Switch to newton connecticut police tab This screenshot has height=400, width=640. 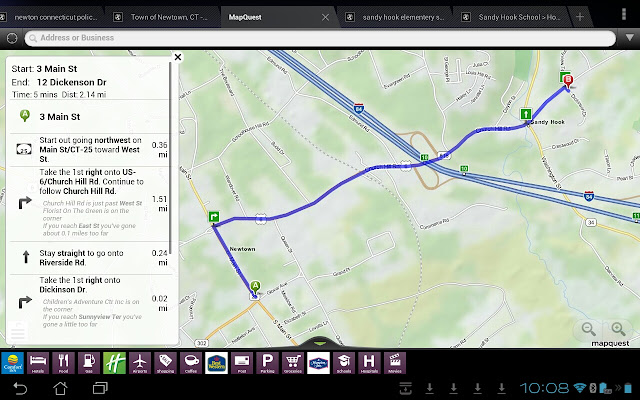click(51, 17)
